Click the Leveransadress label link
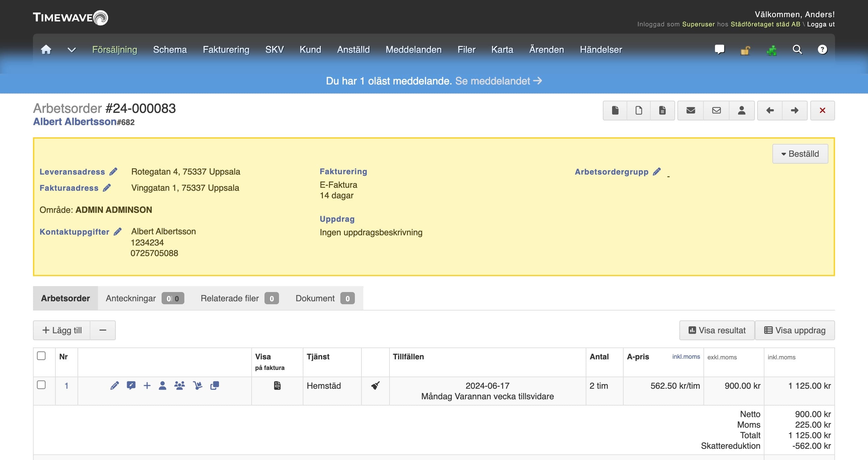The height and width of the screenshot is (460, 868). pyautogui.click(x=72, y=172)
